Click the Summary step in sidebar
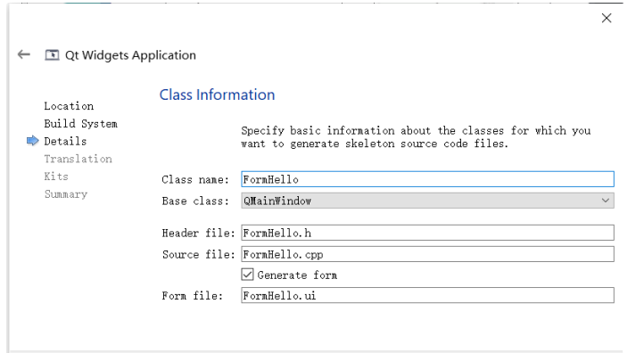 click(x=66, y=194)
